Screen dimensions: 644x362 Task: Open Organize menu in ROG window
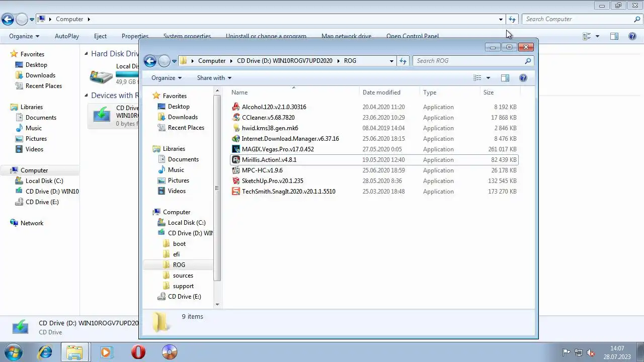(x=167, y=78)
